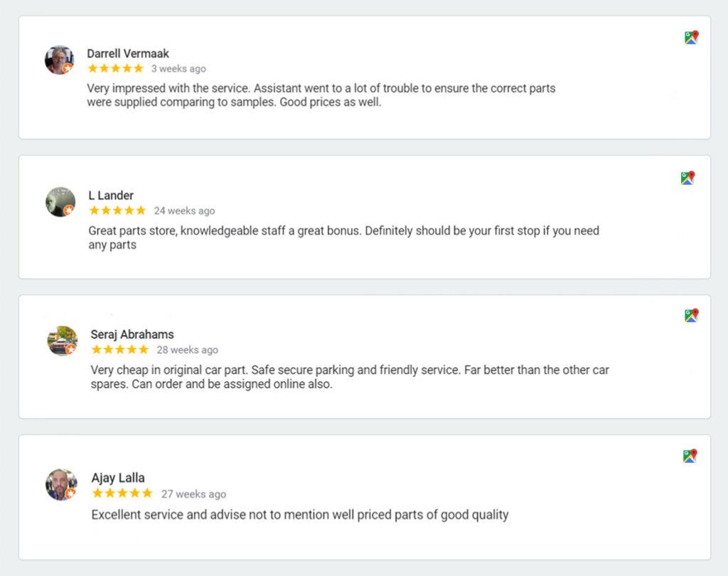This screenshot has height=576, width=728.
Task: Click the L Lander reviewer name
Action: pyautogui.click(x=111, y=195)
